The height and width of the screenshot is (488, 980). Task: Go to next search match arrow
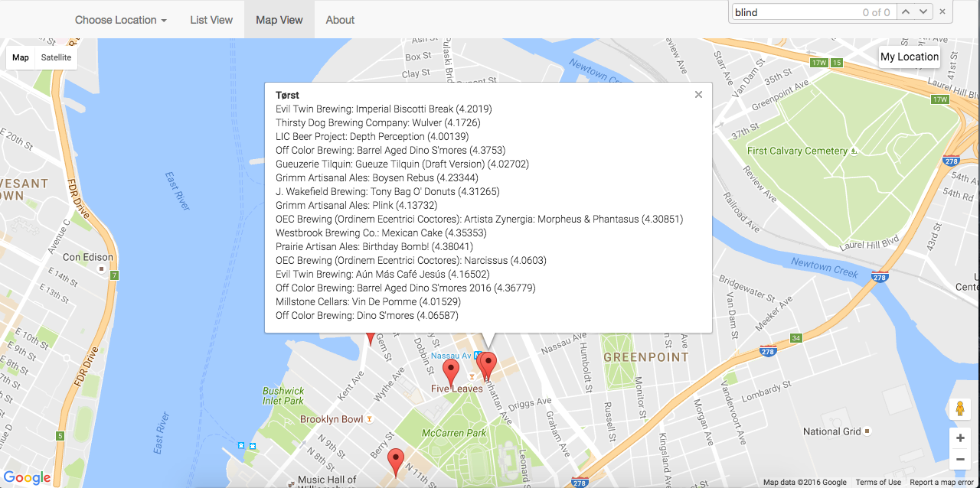click(924, 11)
